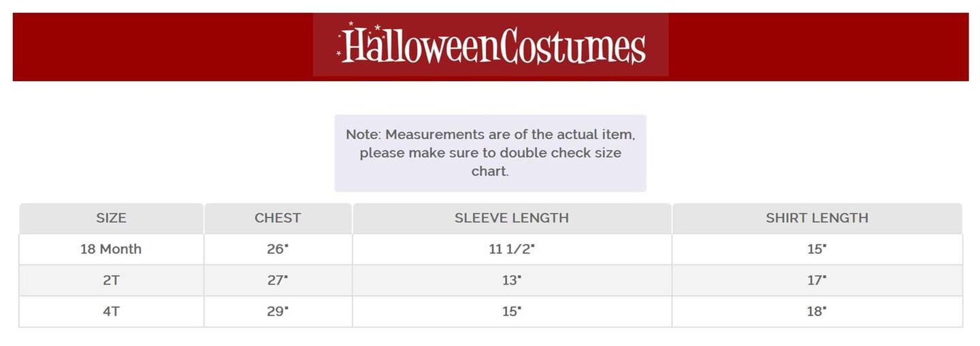Screen dimensions: 980x346
Task: Click the 11 1/2" sleeve length value
Action: [512, 249]
